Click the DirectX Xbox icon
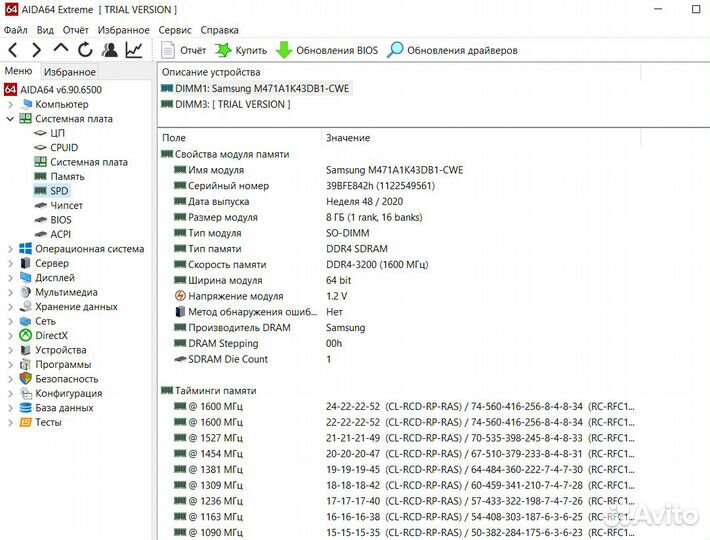710x540 pixels. pos(26,335)
